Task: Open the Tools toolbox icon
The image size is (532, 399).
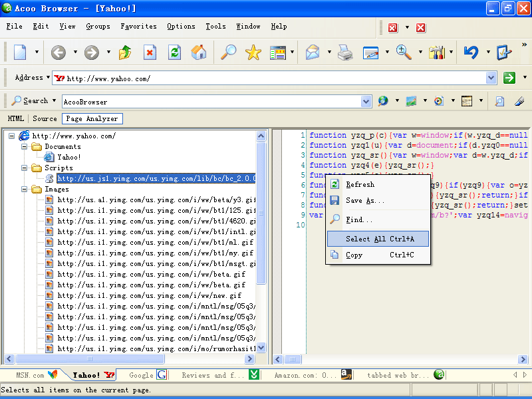Action: (x=437, y=53)
